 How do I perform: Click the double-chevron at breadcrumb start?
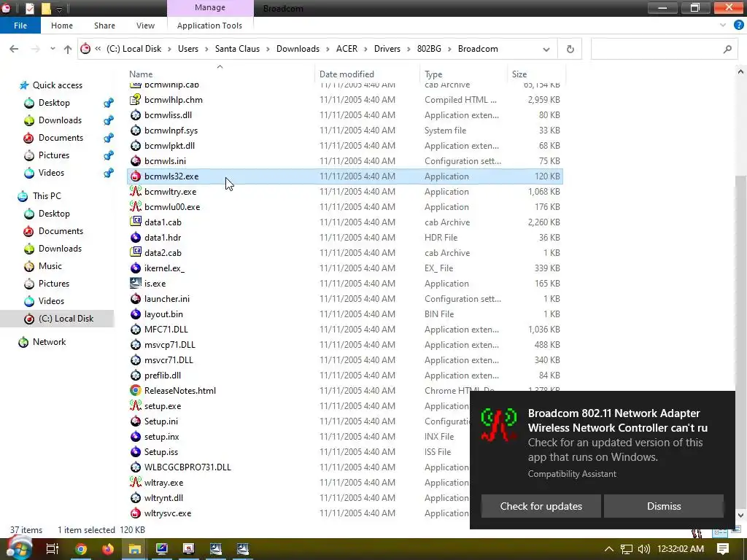98,49
